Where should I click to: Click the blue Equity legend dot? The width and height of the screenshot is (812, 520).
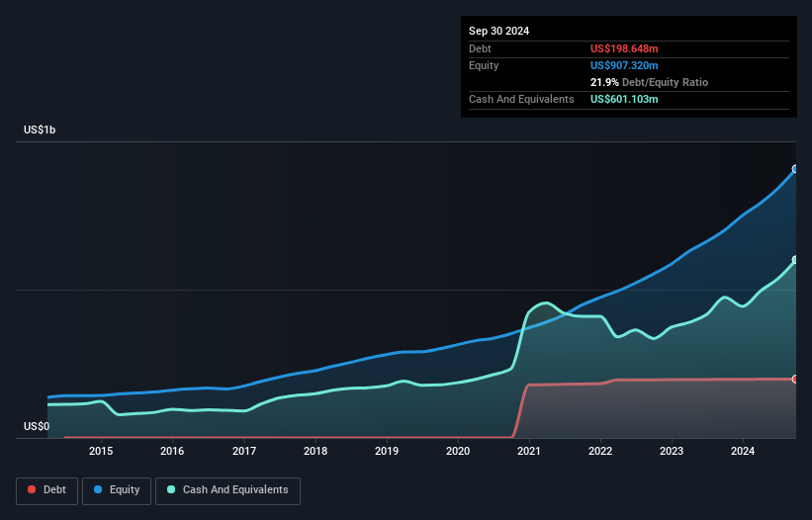coord(97,489)
